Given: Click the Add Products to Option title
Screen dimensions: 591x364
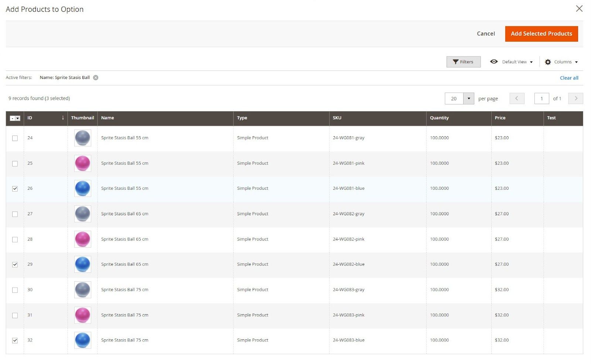Looking at the screenshot, I should tap(45, 9).
